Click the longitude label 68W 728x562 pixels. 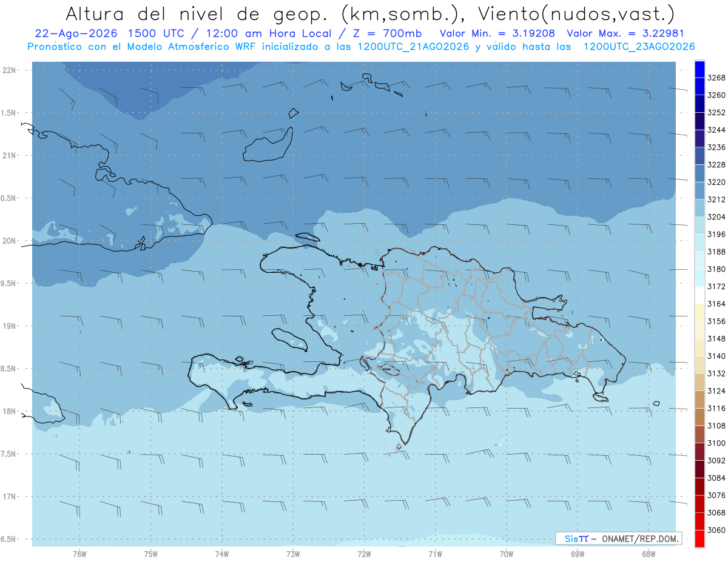(x=649, y=554)
